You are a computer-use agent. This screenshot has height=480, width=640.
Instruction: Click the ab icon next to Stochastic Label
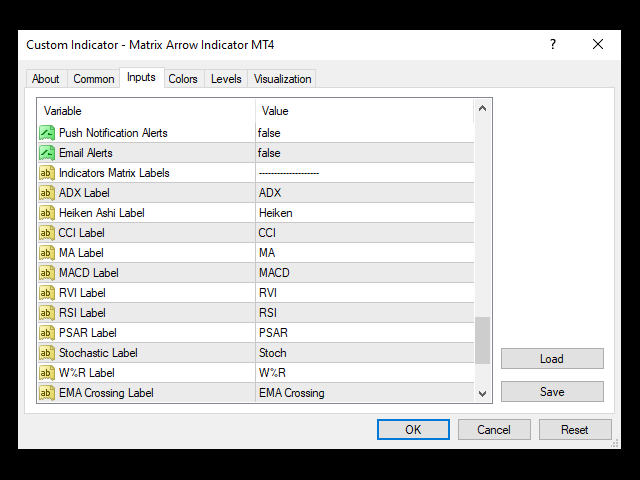[x=46, y=353]
